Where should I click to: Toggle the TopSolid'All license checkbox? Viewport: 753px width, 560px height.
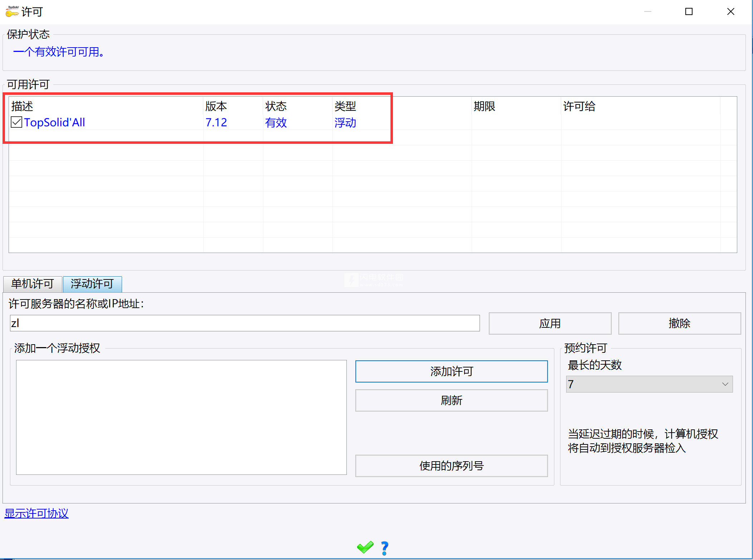coord(16,122)
